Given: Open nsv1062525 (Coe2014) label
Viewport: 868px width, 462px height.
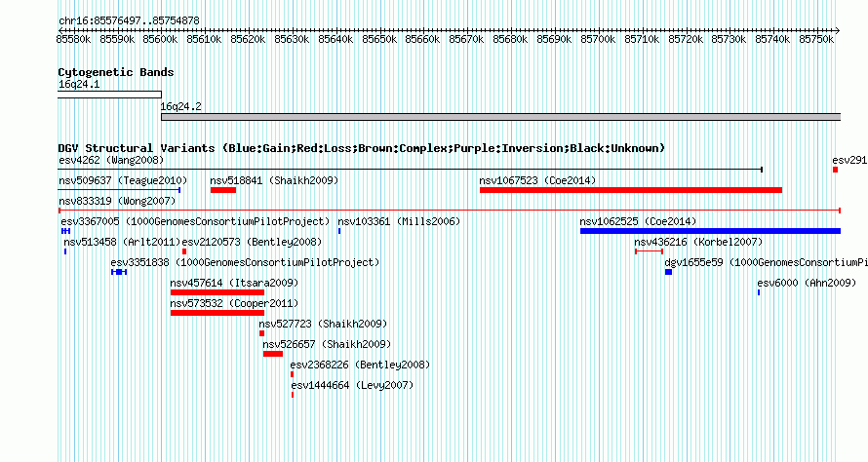Looking at the screenshot, I should click(638, 222).
